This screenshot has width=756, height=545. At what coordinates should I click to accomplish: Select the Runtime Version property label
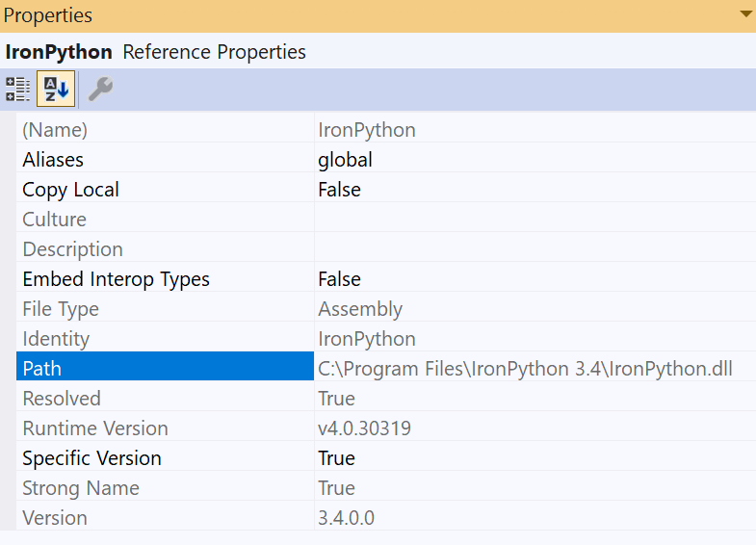pyautogui.click(x=95, y=428)
